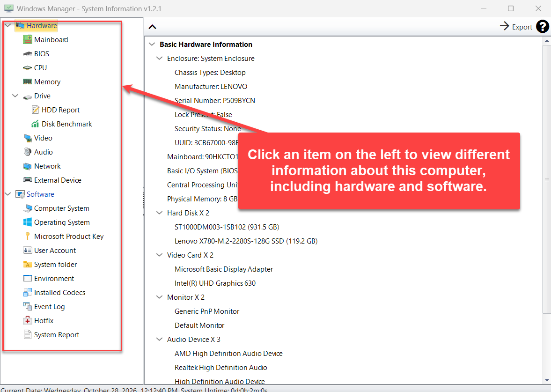Select 'AMD High Definition Audio Device' row

[x=229, y=354]
